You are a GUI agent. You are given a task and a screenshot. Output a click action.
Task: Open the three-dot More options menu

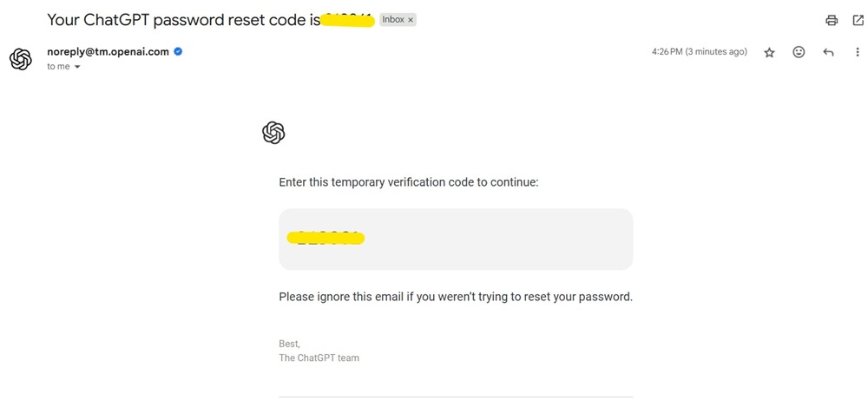(x=858, y=52)
